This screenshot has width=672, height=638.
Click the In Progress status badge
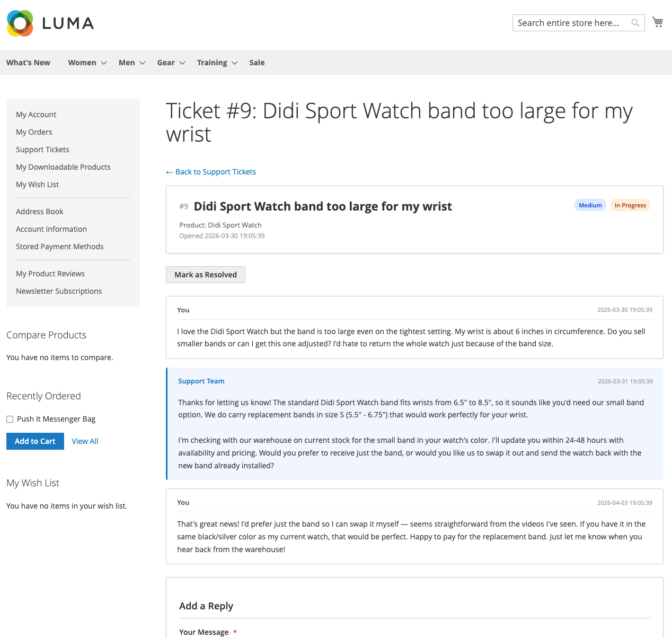[x=630, y=205]
